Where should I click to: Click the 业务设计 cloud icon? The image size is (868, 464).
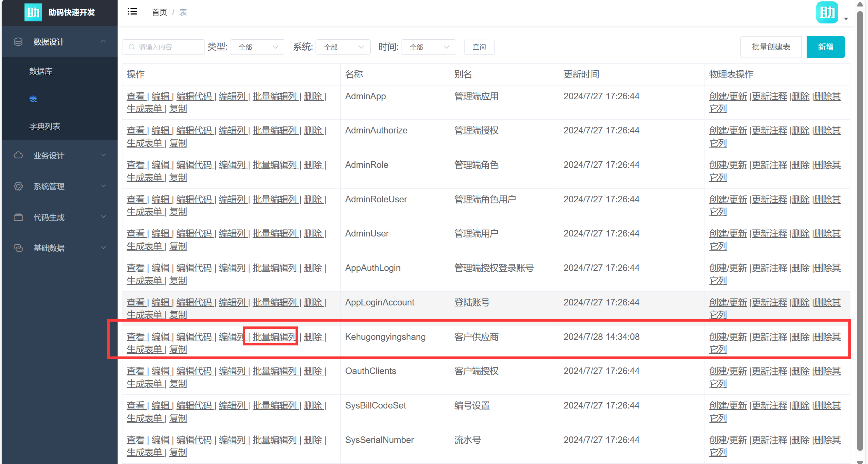[x=18, y=155]
